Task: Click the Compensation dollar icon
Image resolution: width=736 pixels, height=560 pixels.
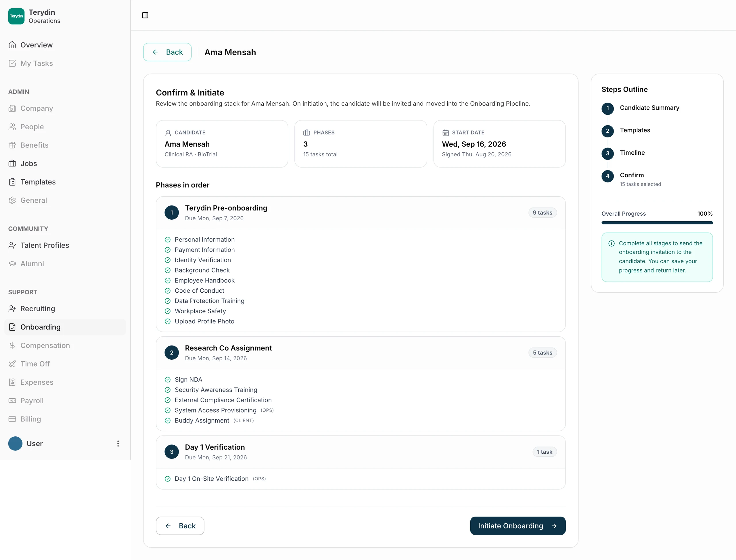Action: [x=12, y=345]
